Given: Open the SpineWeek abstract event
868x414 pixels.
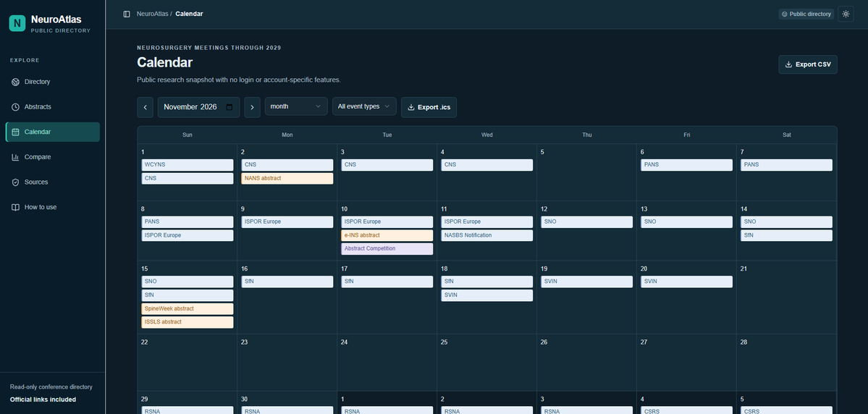Looking at the screenshot, I should 187,308.
